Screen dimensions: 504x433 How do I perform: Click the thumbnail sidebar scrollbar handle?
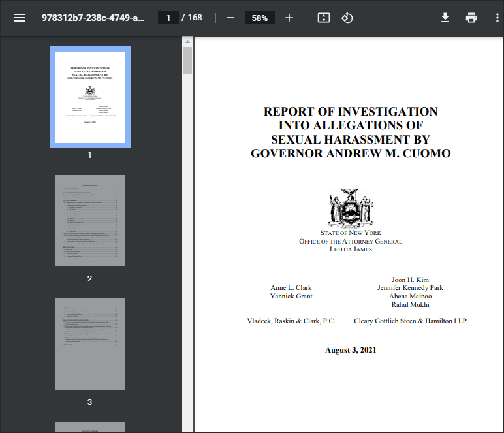(187, 61)
